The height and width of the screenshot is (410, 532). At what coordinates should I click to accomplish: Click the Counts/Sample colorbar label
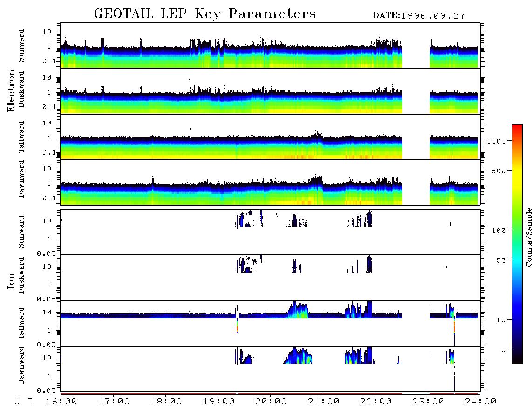tap(528, 237)
